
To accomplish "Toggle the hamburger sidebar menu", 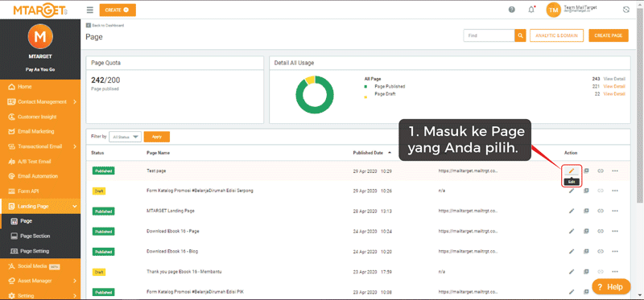I will pyautogui.click(x=90, y=10).
